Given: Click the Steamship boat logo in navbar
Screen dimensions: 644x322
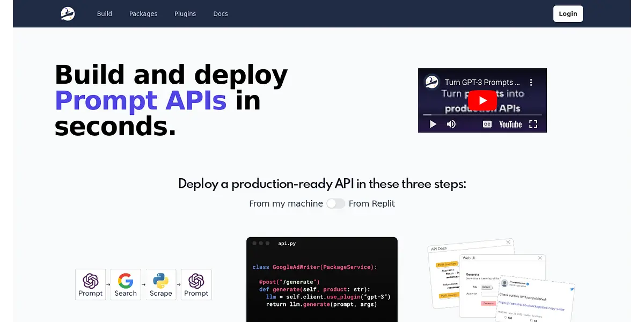Looking at the screenshot, I should pos(68,14).
